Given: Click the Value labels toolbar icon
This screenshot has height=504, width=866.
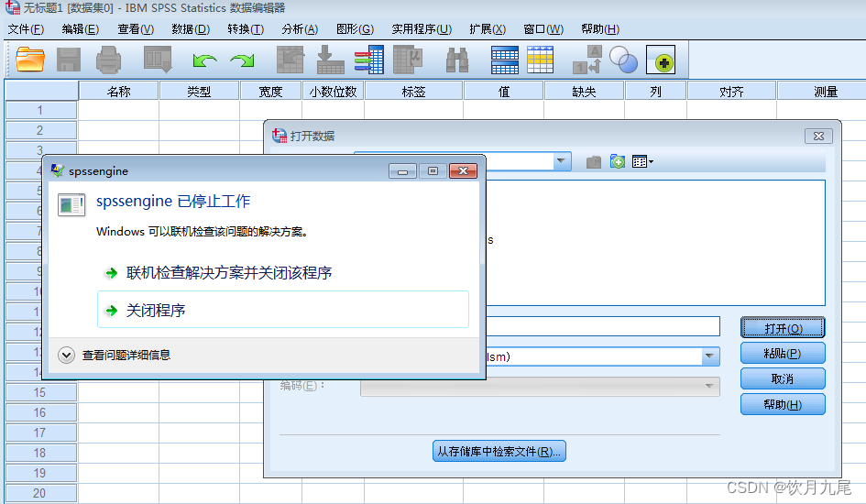Looking at the screenshot, I should pyautogui.click(x=587, y=59).
